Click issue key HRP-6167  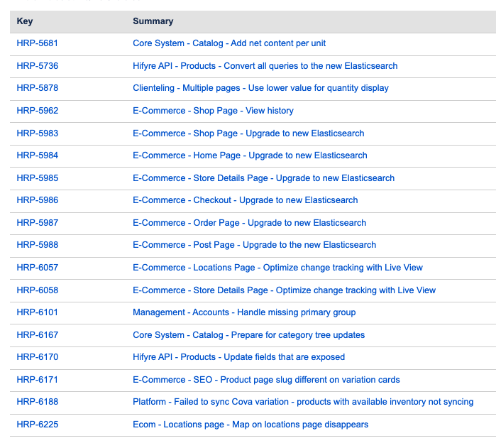[37, 335]
